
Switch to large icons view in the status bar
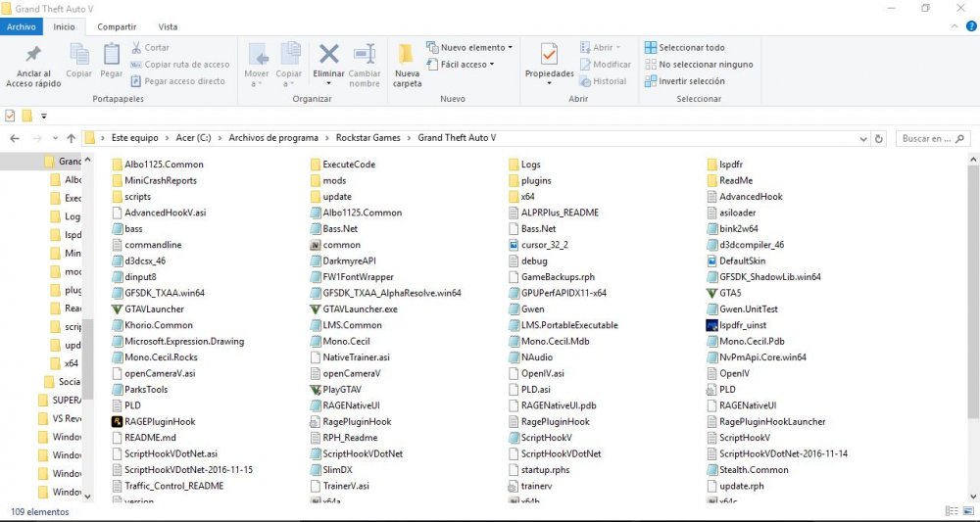968,511
